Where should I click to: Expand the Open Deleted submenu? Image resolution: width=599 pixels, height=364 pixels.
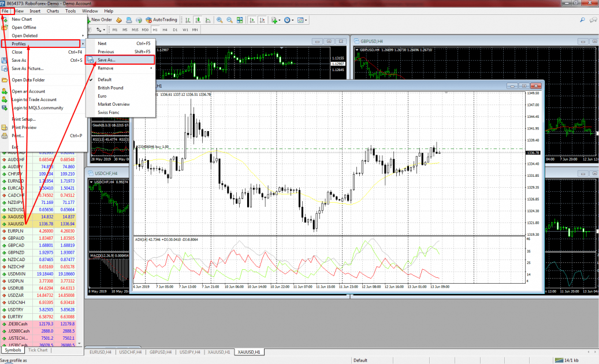pyautogui.click(x=43, y=35)
